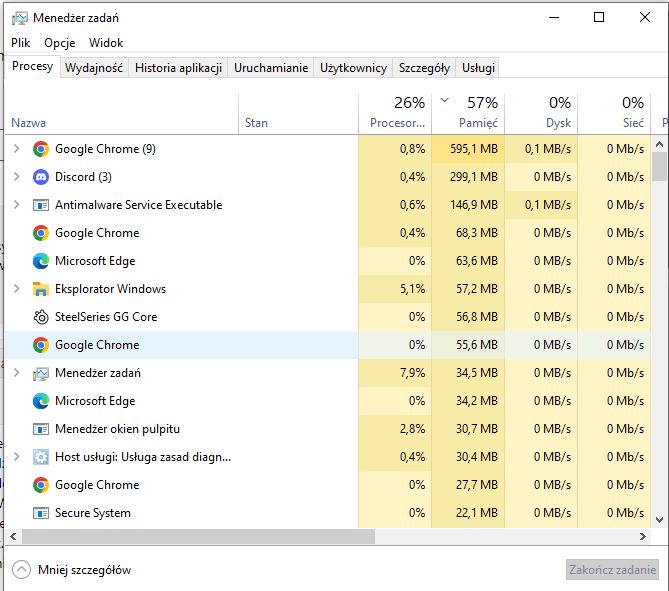669x591 pixels.
Task: Expand the Discord (3) process group
Action: coord(17,177)
